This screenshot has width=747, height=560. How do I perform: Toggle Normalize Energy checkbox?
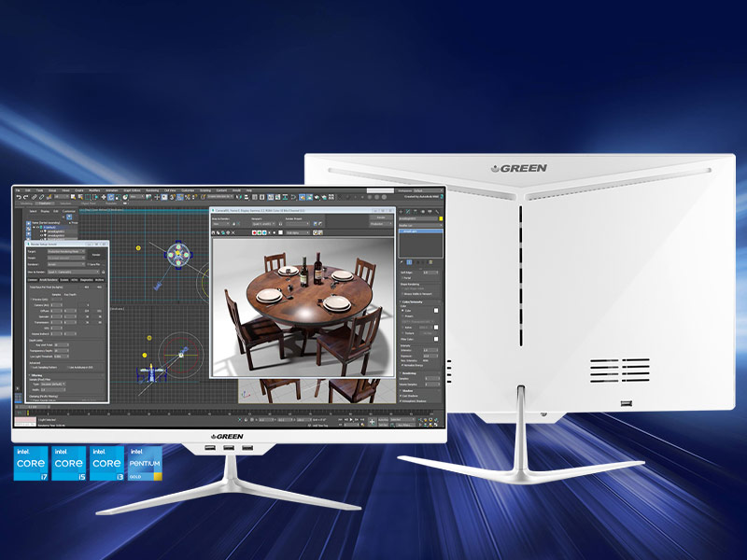tap(402, 365)
